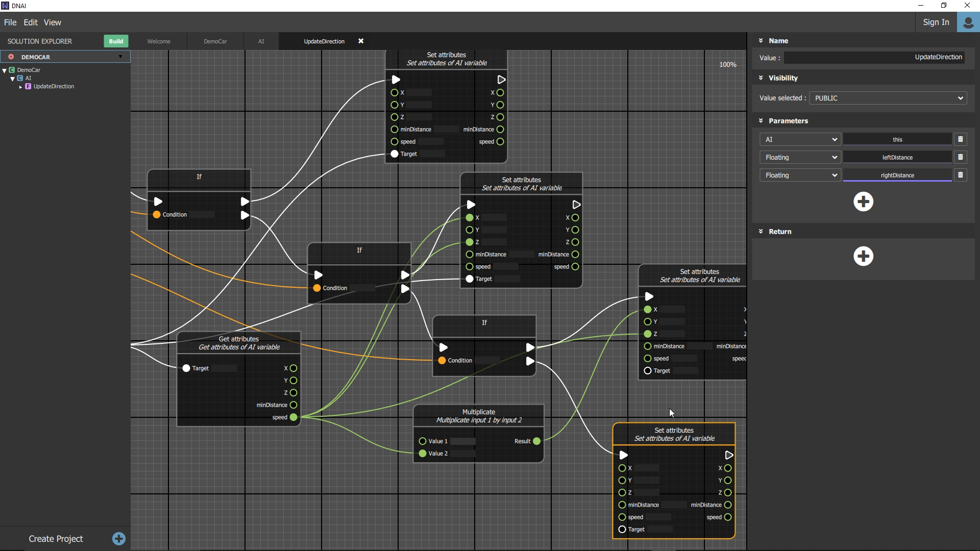
Task: Click the Value 1 input pin on Multiplicate
Action: point(422,441)
